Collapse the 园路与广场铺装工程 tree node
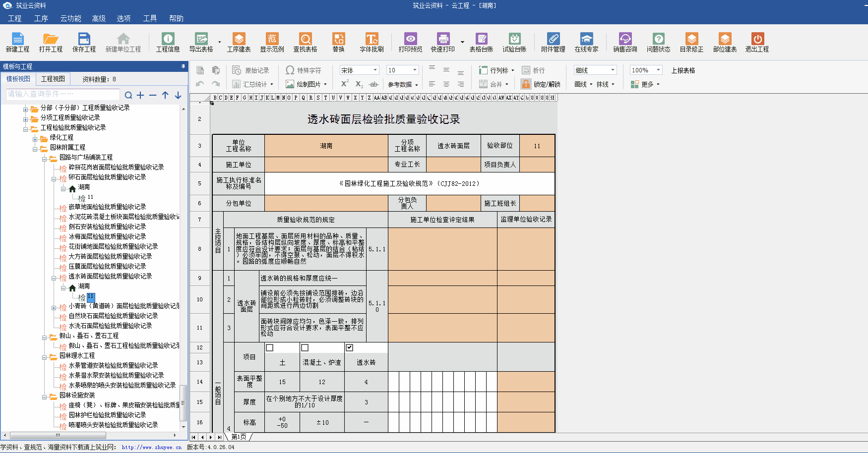868x453 pixels. [44, 159]
